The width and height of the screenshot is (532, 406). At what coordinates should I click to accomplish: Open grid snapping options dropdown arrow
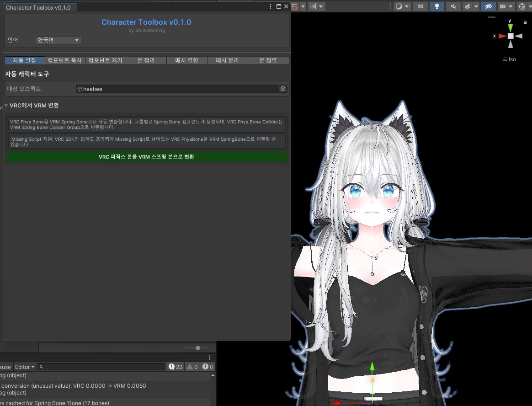tap(303, 6)
